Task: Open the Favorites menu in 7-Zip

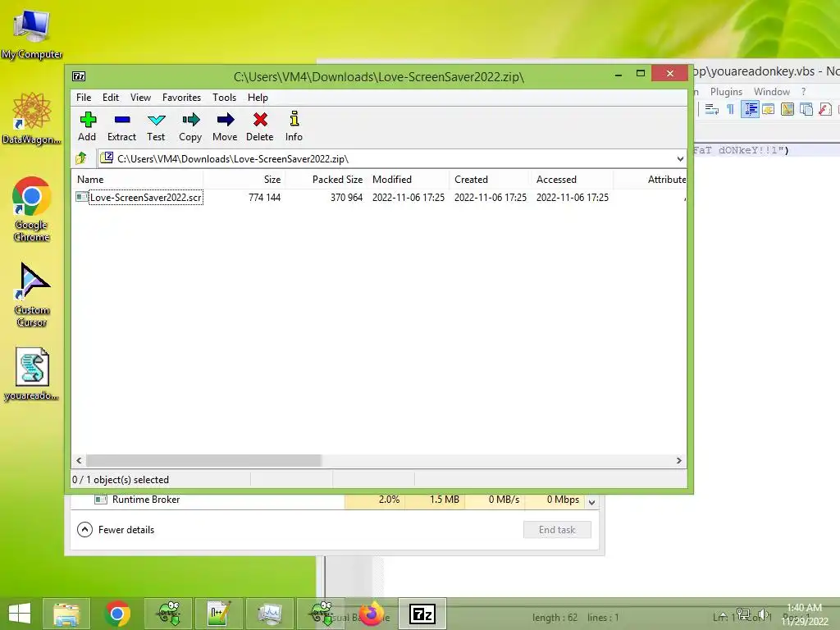Action: (181, 98)
